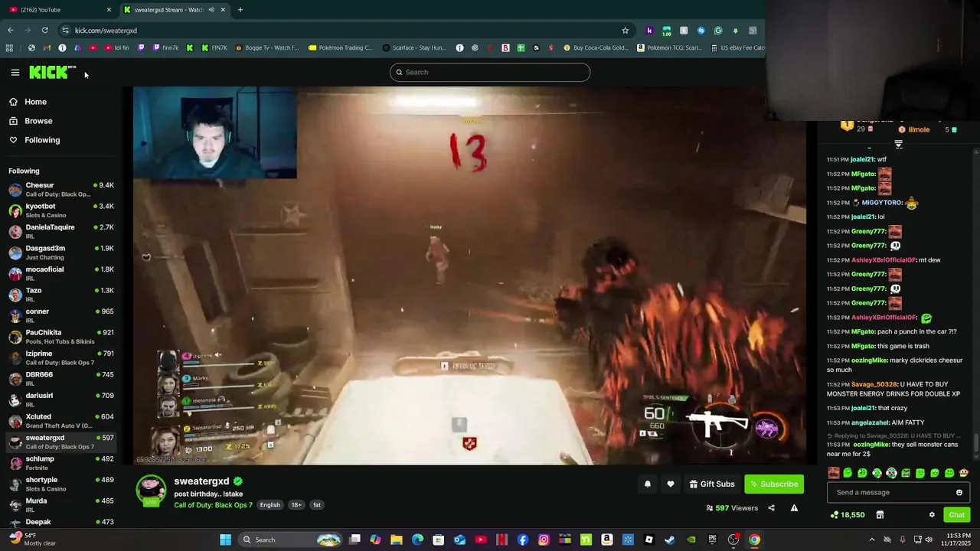
Task: Reply to Savage_50328 message by oozingMike
Action: coord(898,444)
